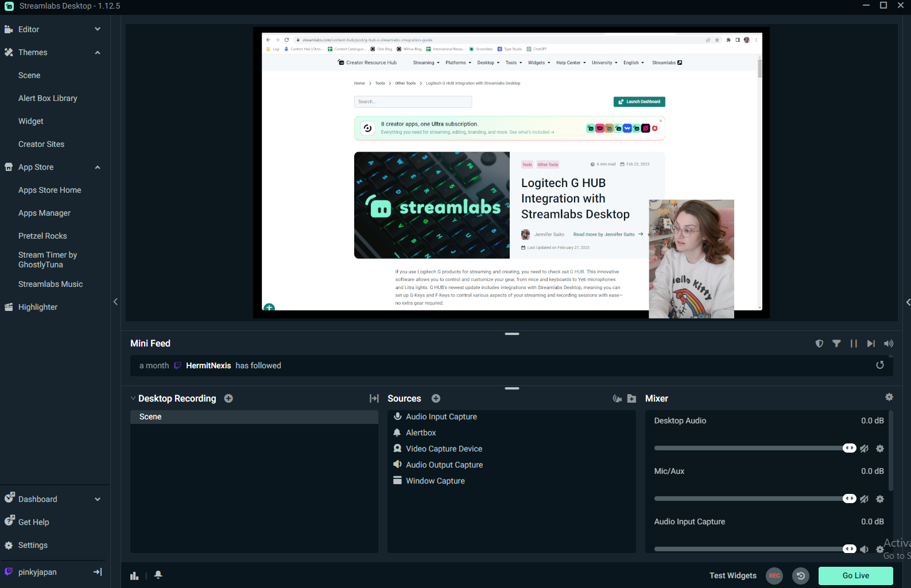Pause the alert queue
Viewport: 911px width, 588px height.
[854, 344]
